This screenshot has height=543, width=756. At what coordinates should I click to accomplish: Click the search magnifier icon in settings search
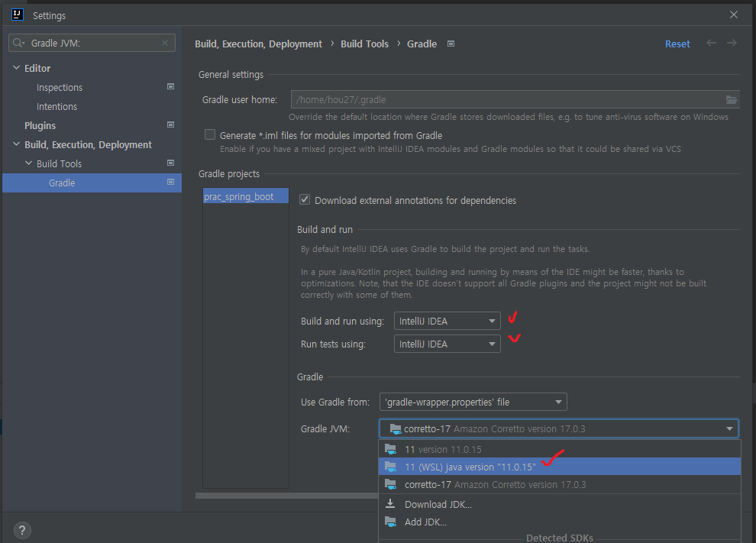pyautogui.click(x=18, y=43)
